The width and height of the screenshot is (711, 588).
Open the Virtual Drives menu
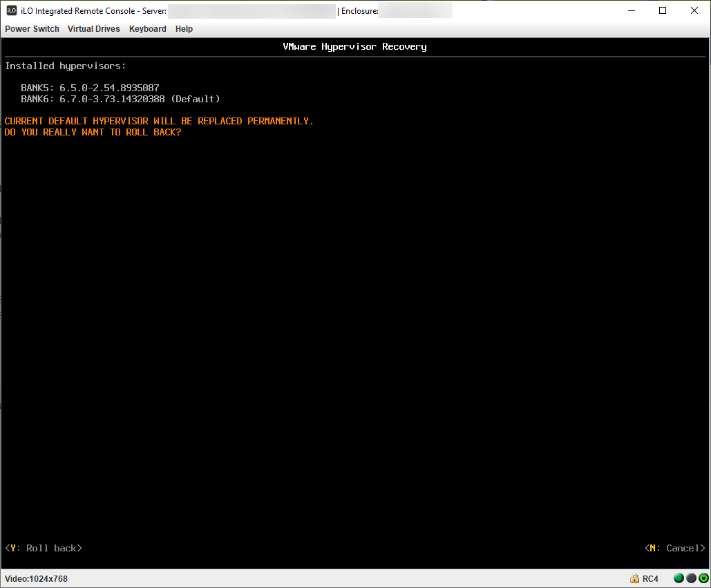[x=93, y=29]
